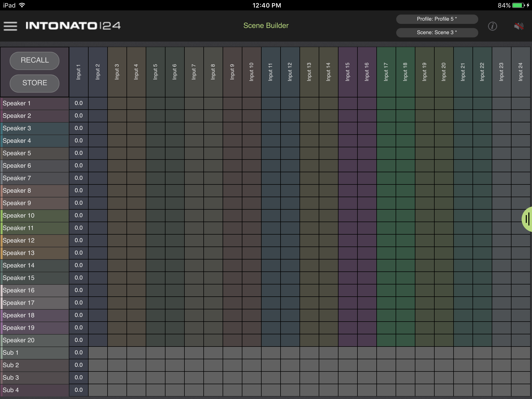The image size is (532, 399).
Task: Edit Sub 4 Input 1 gain value
Action: tap(78, 390)
